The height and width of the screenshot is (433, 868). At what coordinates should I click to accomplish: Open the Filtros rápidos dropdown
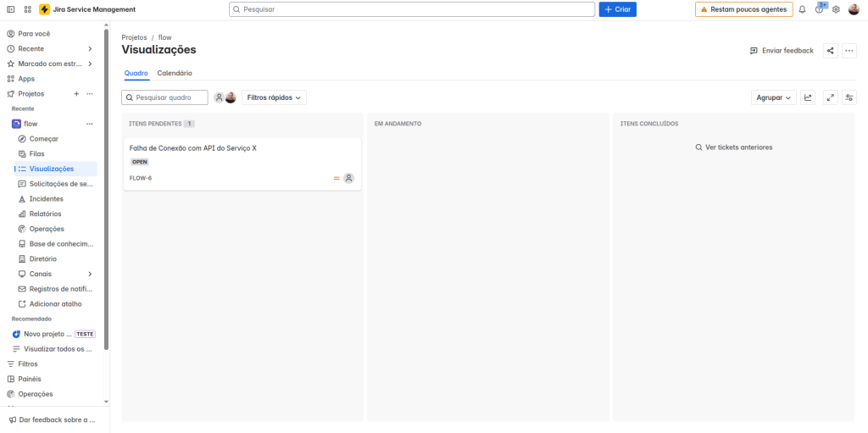coord(274,97)
